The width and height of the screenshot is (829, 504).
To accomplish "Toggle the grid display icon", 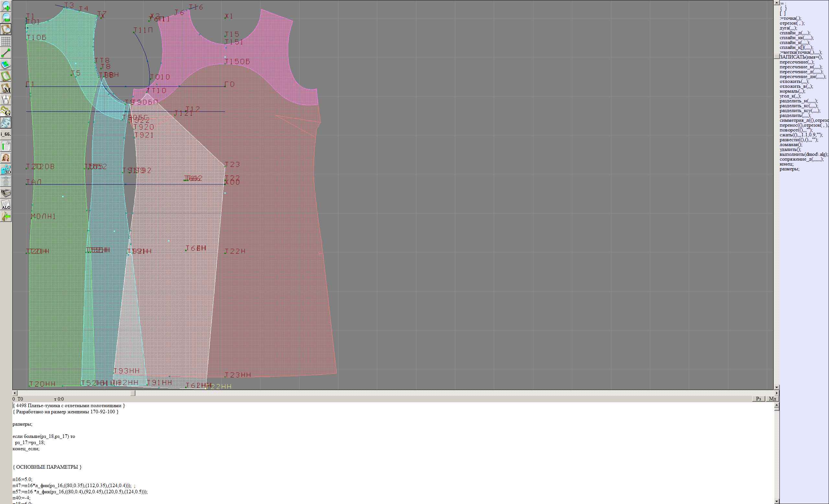I will click(x=6, y=41).
